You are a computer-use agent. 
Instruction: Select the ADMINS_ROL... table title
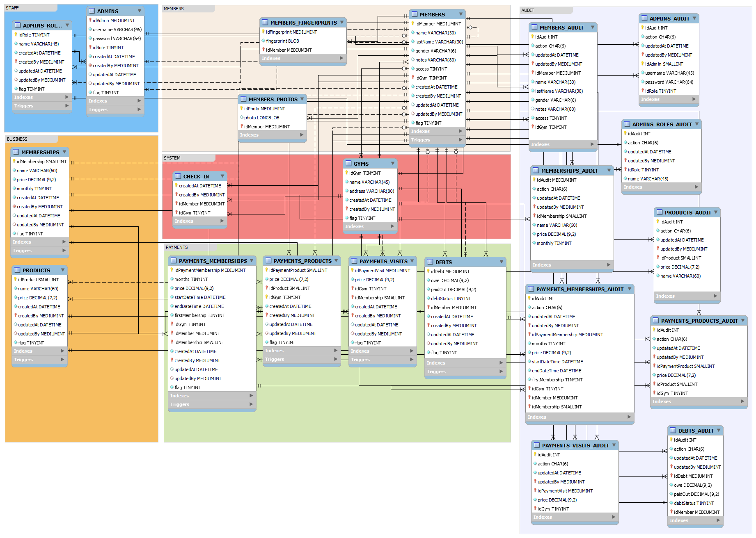(x=42, y=25)
